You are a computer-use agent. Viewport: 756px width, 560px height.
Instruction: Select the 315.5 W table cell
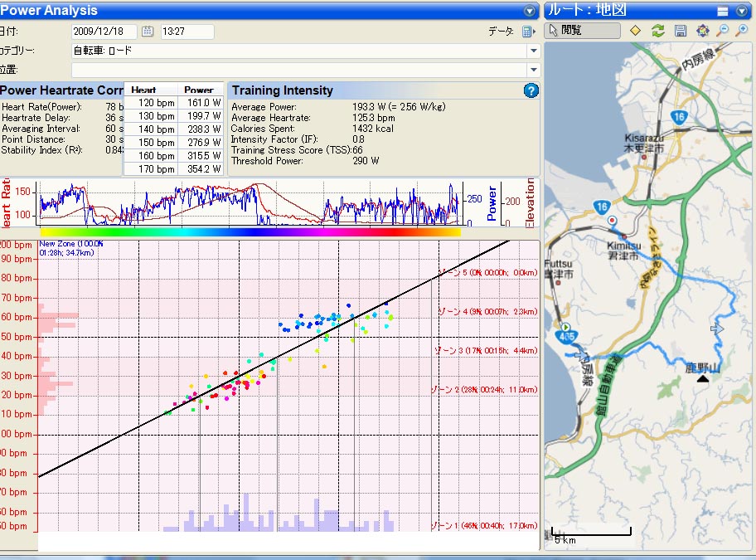(x=200, y=156)
